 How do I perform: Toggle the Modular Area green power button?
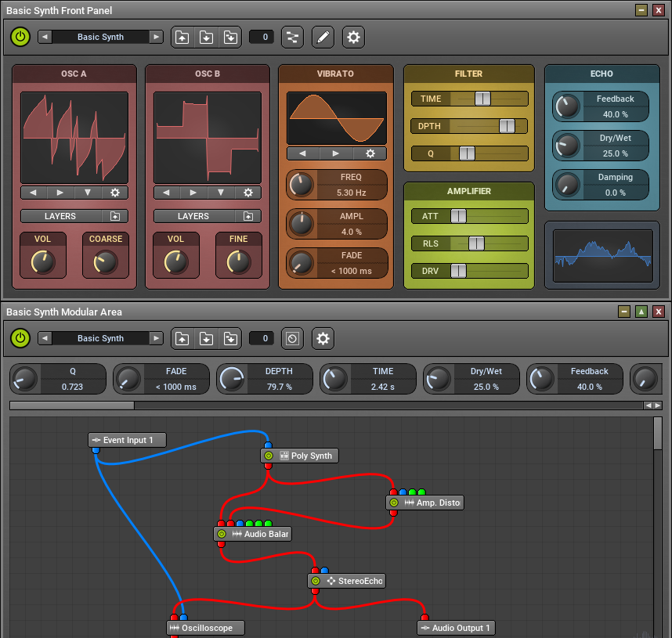tap(20, 338)
